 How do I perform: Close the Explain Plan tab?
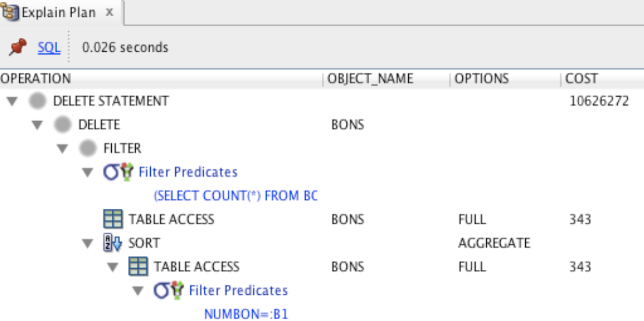pos(109,12)
